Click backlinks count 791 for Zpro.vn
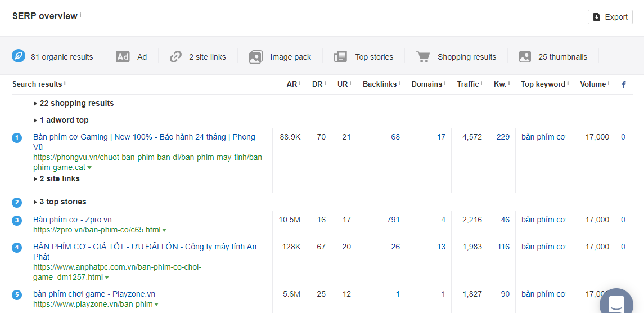Viewport: 644px width, 313px height. click(x=393, y=220)
